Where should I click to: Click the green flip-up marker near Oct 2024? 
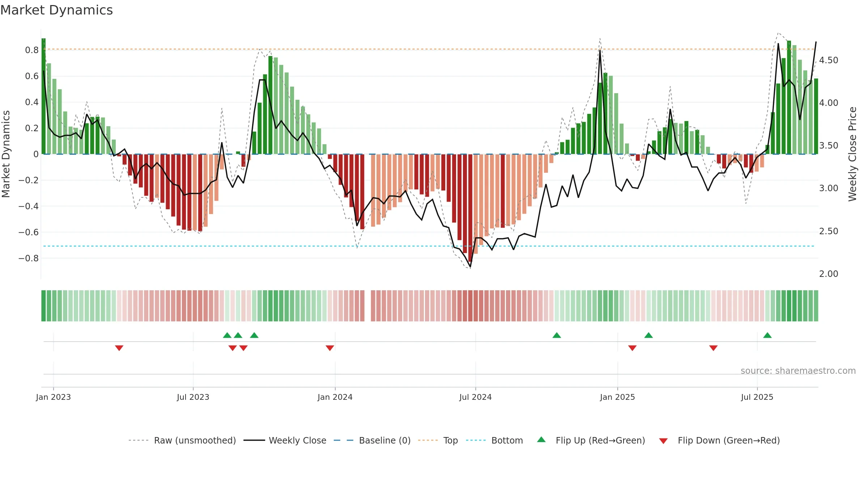click(x=557, y=335)
